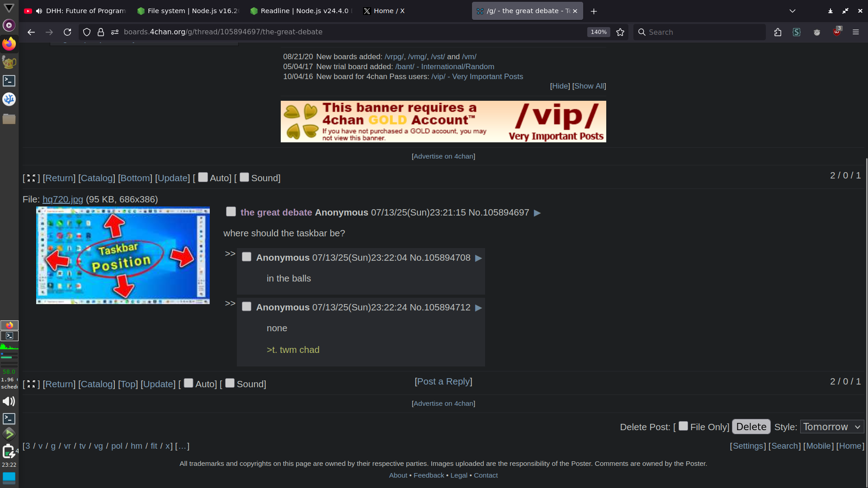Focus the browser Search field
The width and height of the screenshot is (868, 488).
click(699, 32)
